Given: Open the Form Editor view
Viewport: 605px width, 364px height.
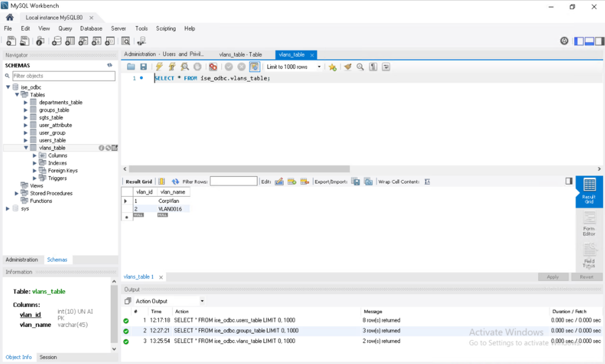Looking at the screenshot, I should (589, 223).
